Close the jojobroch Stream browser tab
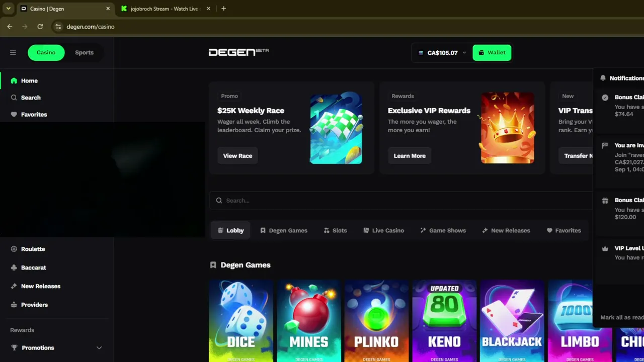This screenshot has width=644, height=362. pyautogui.click(x=208, y=9)
